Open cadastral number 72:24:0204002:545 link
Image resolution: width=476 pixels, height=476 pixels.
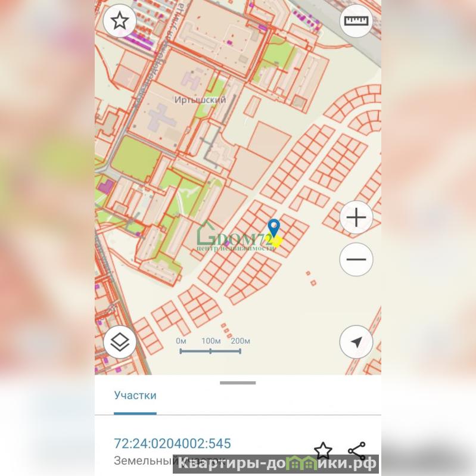pos(172,443)
